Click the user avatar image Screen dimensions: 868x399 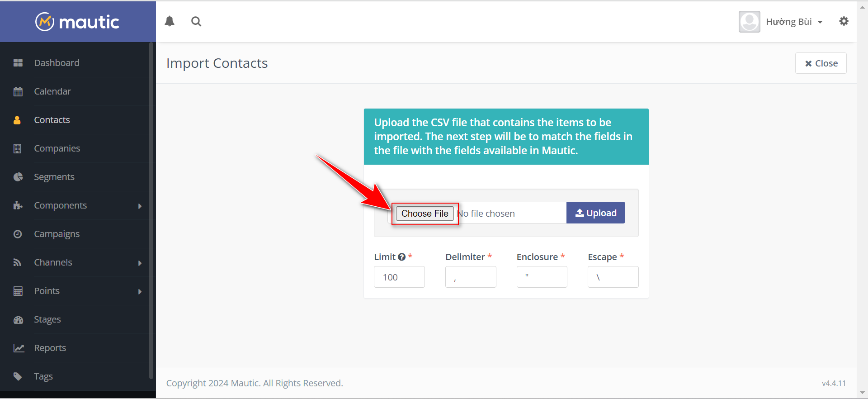(x=749, y=22)
